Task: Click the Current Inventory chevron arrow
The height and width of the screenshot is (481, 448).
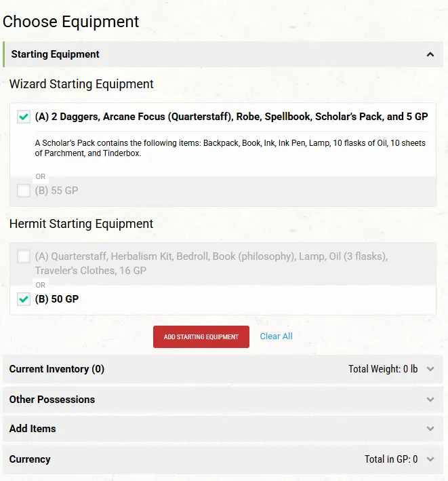Action: click(x=430, y=369)
